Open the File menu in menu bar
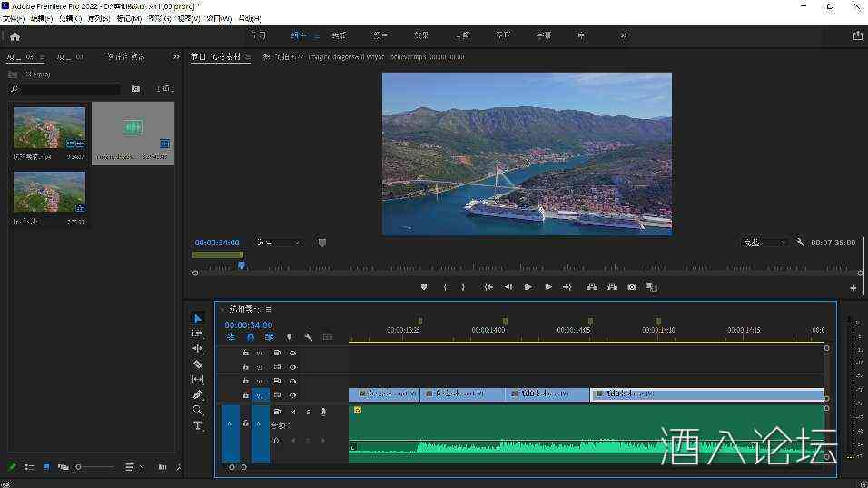The width and height of the screenshot is (868, 488). coord(13,18)
